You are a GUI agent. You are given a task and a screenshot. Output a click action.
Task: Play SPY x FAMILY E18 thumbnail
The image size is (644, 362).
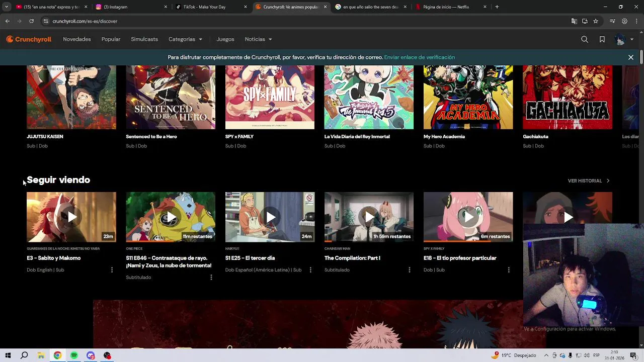468,217
